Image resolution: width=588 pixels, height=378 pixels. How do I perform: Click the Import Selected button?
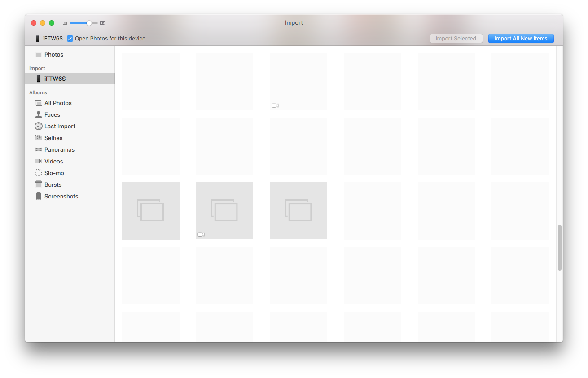coord(456,38)
